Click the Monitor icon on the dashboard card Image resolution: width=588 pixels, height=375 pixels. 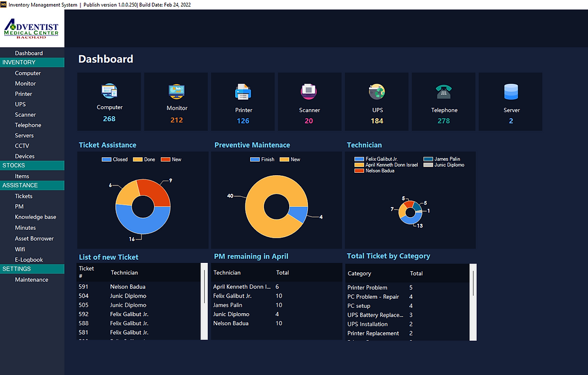(176, 91)
